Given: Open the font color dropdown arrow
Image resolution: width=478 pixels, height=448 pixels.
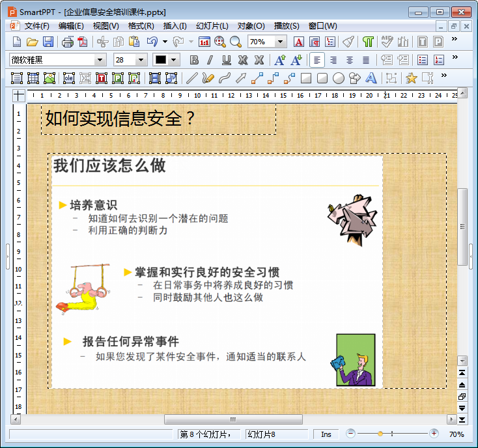Looking at the screenshot, I should pyautogui.click(x=173, y=60).
